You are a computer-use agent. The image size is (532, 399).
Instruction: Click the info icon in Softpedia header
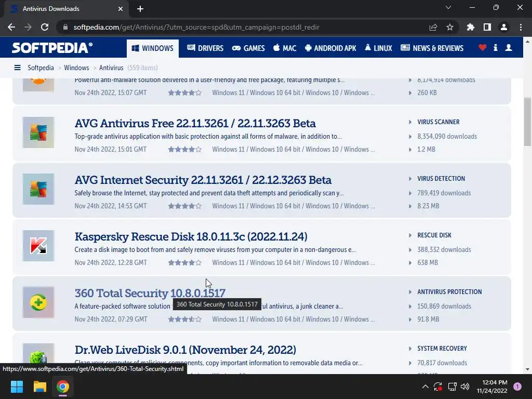pyautogui.click(x=495, y=47)
